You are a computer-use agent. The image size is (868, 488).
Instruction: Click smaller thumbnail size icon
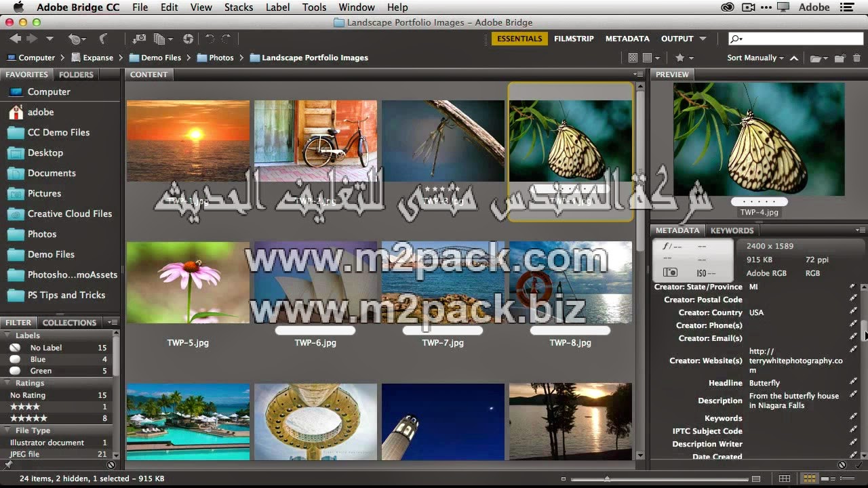pos(565,479)
